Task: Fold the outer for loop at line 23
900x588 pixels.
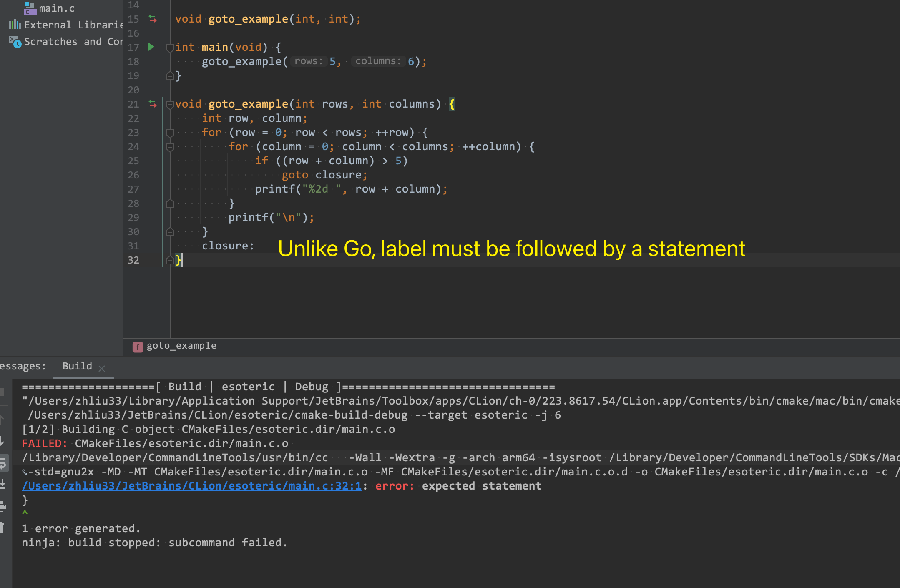Action: (x=170, y=133)
